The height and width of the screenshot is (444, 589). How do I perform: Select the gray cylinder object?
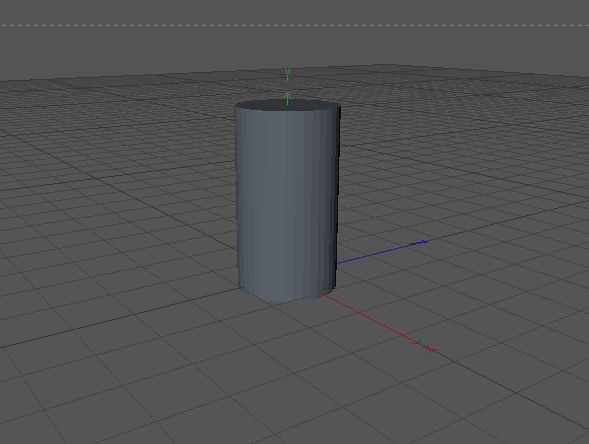pyautogui.click(x=287, y=201)
